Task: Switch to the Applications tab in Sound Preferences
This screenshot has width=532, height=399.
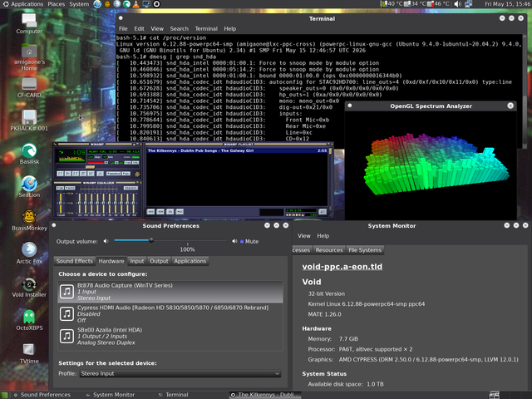Action: pyautogui.click(x=190, y=261)
